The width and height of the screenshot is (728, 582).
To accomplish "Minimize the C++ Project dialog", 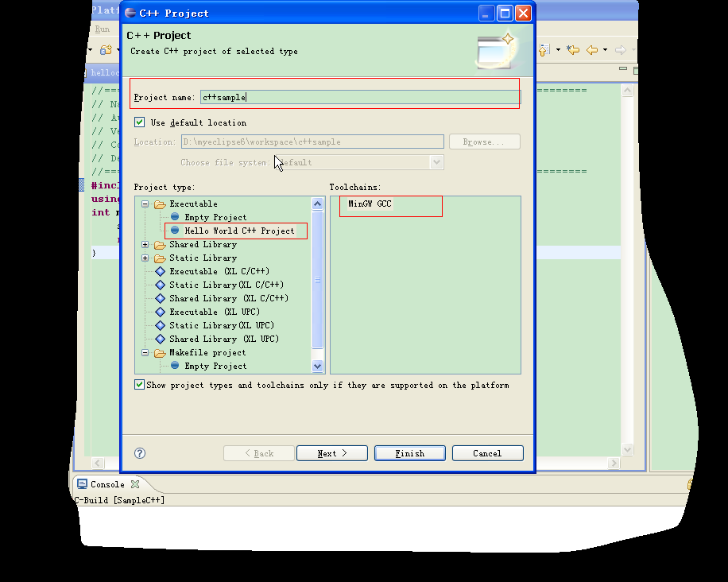I will coord(486,13).
